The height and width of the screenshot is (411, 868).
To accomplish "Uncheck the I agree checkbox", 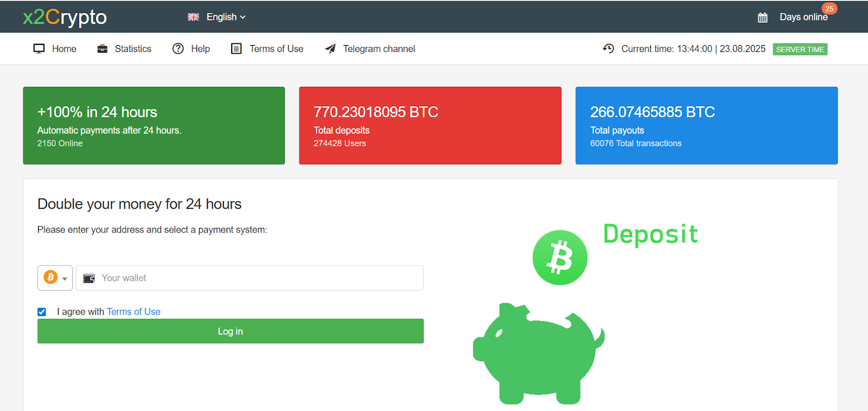I will pos(42,312).
